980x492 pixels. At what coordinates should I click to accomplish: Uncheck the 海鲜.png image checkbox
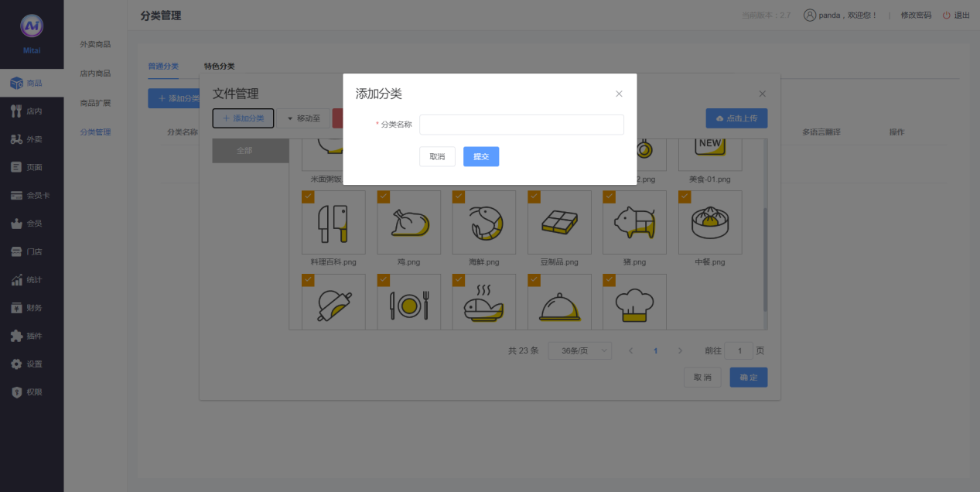[x=459, y=197]
